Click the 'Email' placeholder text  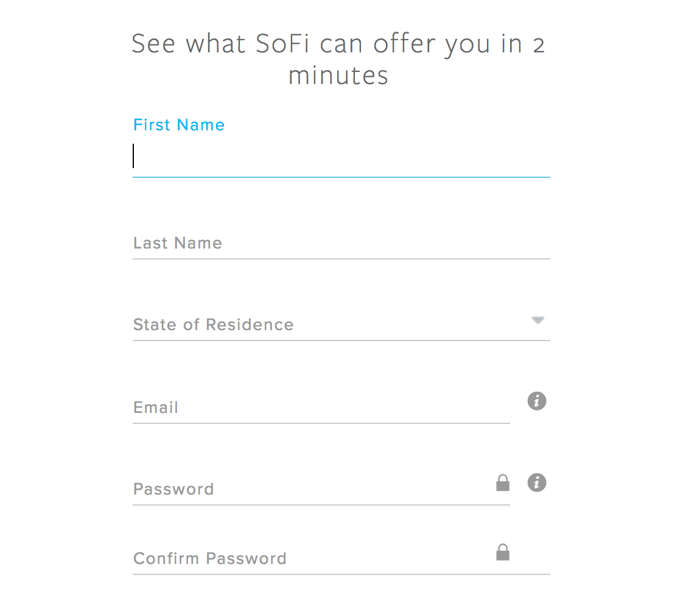tap(156, 407)
